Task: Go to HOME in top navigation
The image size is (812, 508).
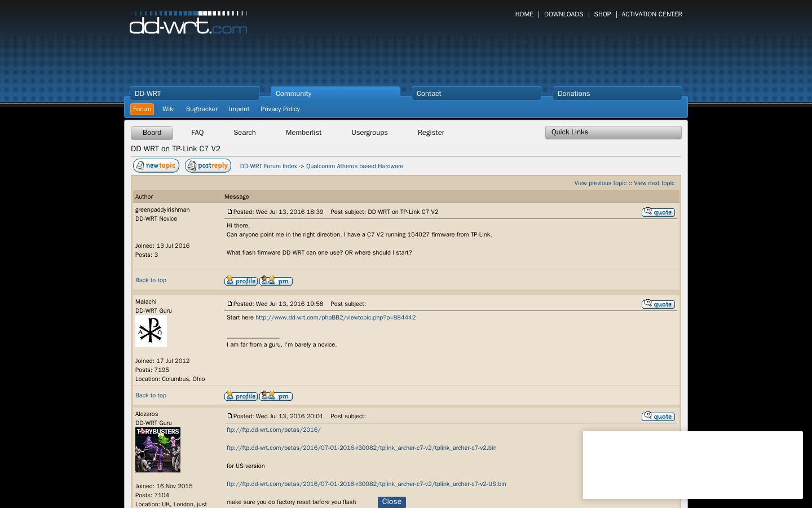Action: click(x=524, y=14)
